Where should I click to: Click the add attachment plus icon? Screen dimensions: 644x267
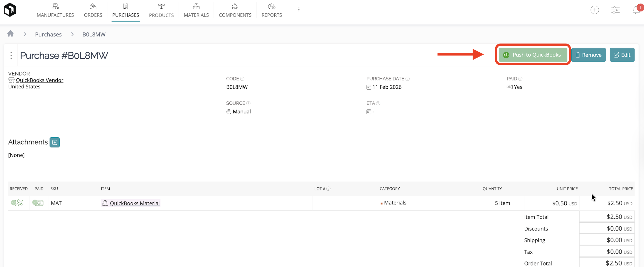point(54,142)
